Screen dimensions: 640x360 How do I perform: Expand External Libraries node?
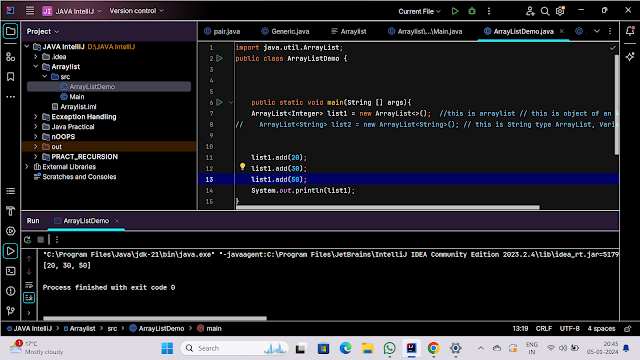tap(27, 167)
